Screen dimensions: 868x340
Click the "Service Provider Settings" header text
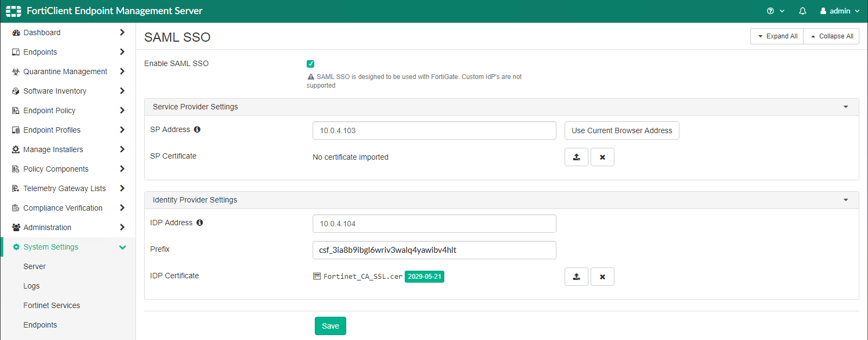195,107
